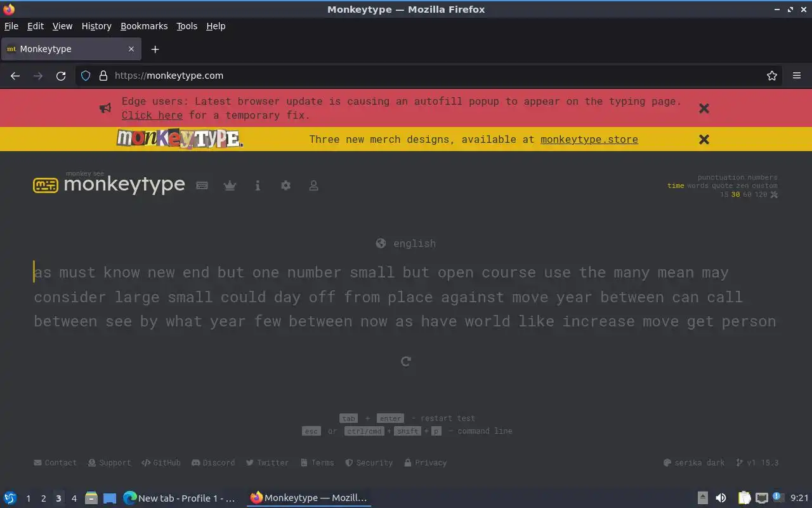This screenshot has width=812, height=508.
Task: Open the View menu
Action: pyautogui.click(x=62, y=26)
